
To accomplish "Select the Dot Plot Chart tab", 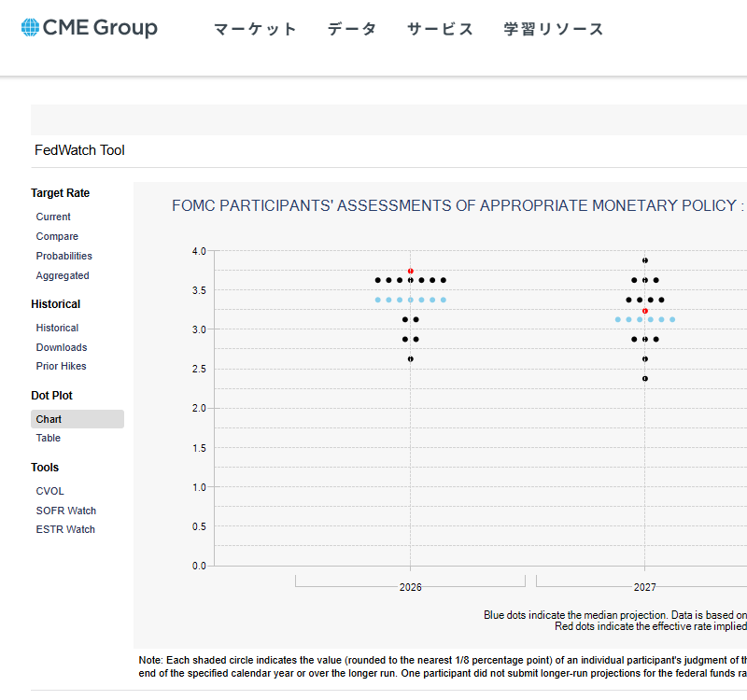I will [49, 419].
